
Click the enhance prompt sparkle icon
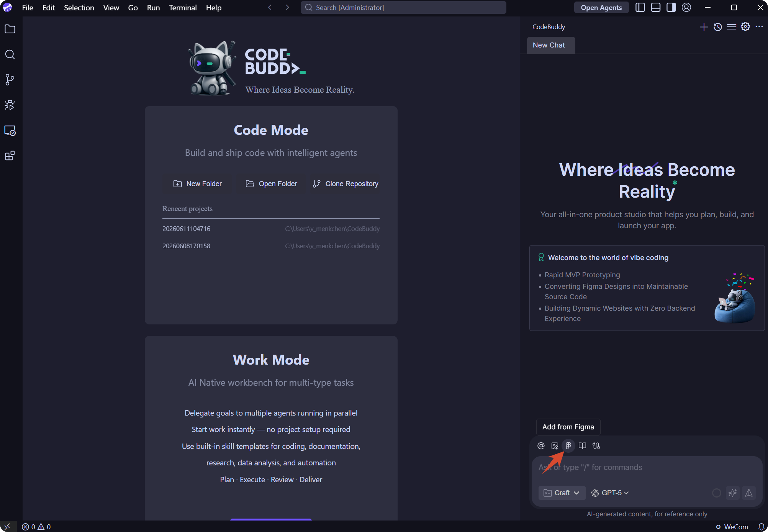coord(733,493)
